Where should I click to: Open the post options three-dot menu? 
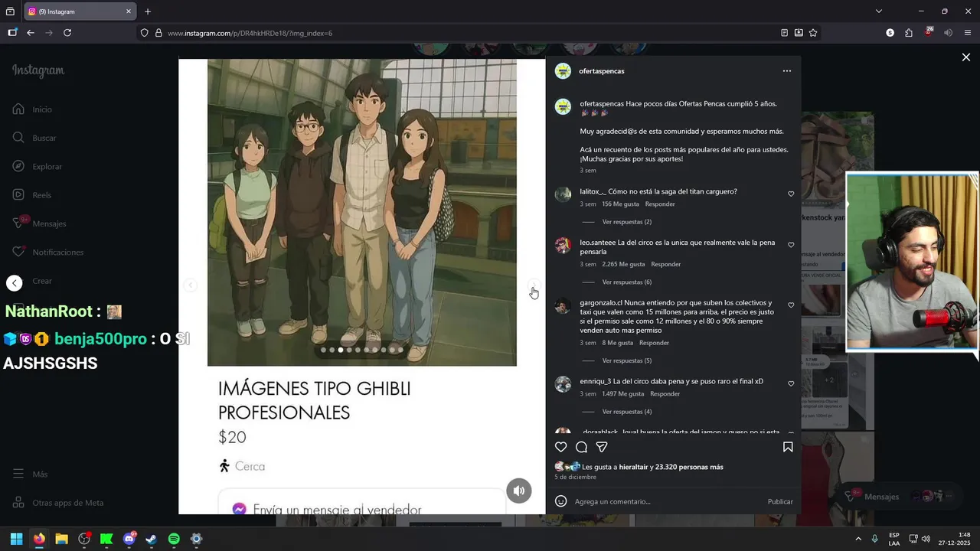[786, 71]
